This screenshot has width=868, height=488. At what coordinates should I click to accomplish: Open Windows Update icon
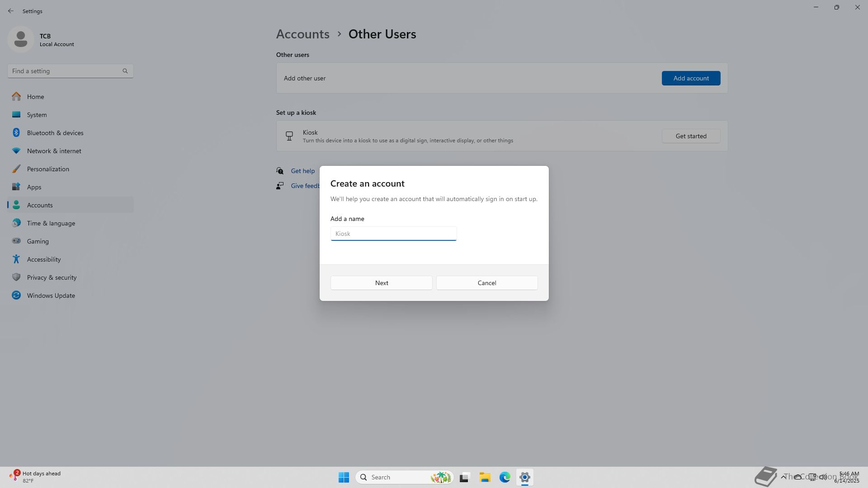coord(16,296)
